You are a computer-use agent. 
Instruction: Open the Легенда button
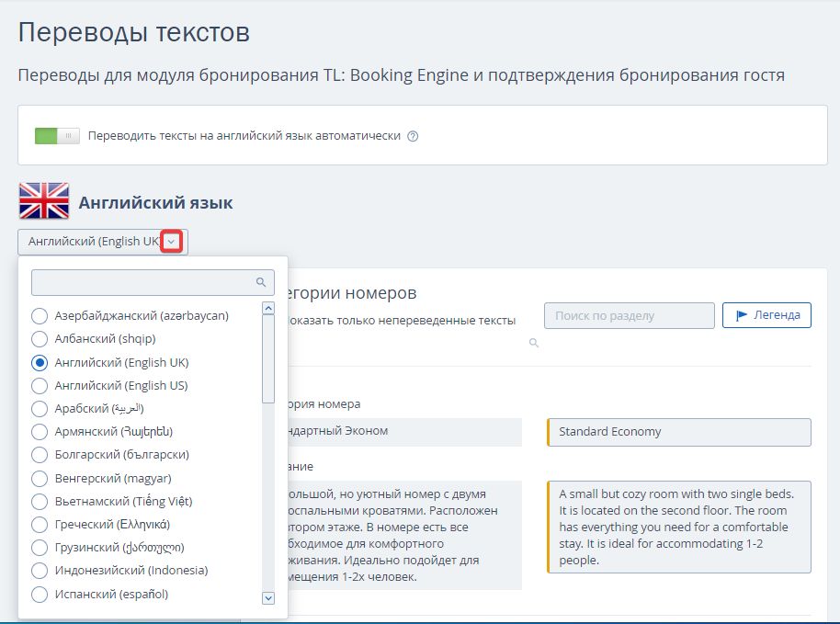click(766, 315)
